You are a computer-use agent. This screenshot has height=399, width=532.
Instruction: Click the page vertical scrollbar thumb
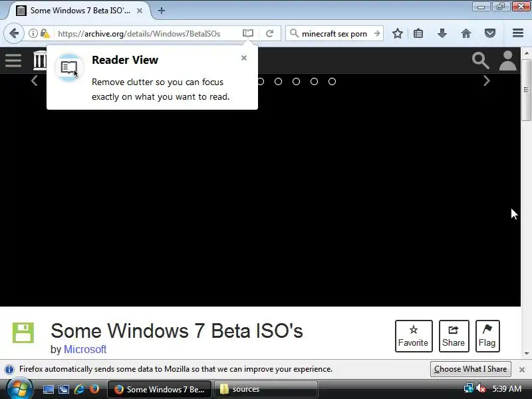[526, 90]
